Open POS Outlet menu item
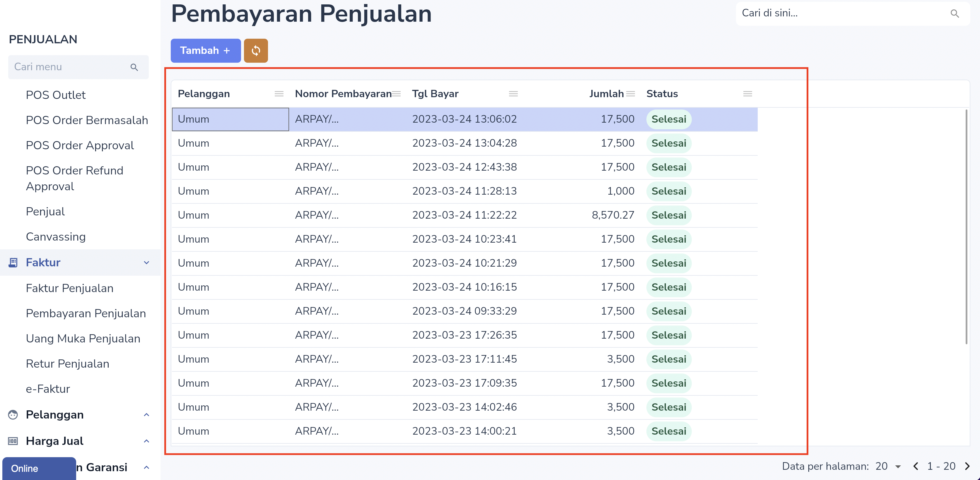This screenshot has width=980, height=480. click(56, 95)
